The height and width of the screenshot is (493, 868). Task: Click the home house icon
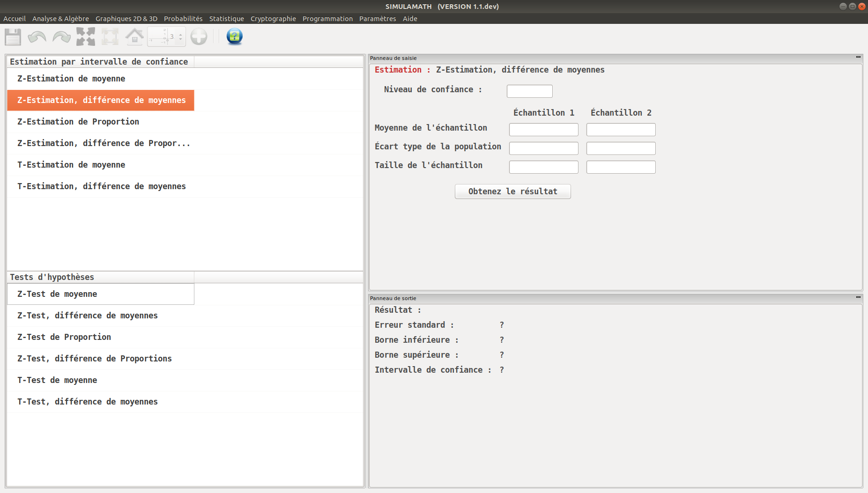[x=134, y=37]
